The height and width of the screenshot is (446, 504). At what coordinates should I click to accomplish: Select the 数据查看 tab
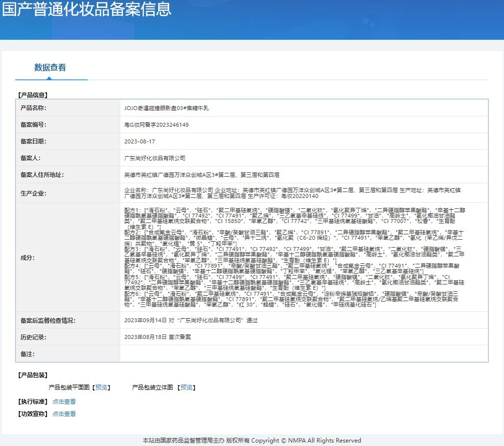(50, 68)
